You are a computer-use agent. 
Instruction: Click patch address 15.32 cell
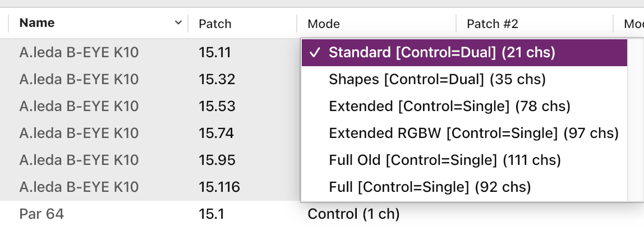point(217,79)
